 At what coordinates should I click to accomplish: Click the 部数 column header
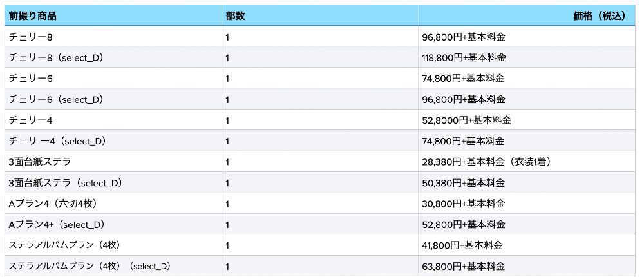(x=235, y=15)
